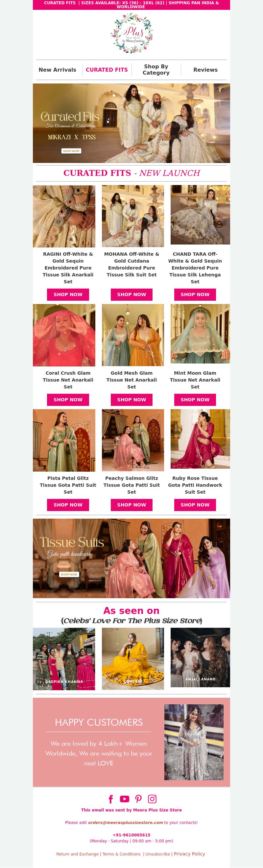Shop the CHAND TARA Lehenga Set
Image resolution: width=263 pixels, height=868 pixels.
pyautogui.click(x=195, y=294)
